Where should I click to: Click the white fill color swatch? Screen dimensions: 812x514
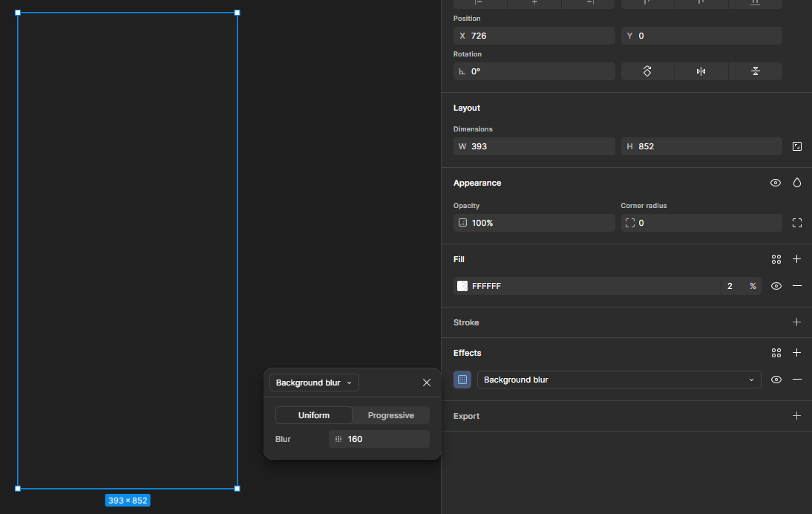[x=462, y=286]
